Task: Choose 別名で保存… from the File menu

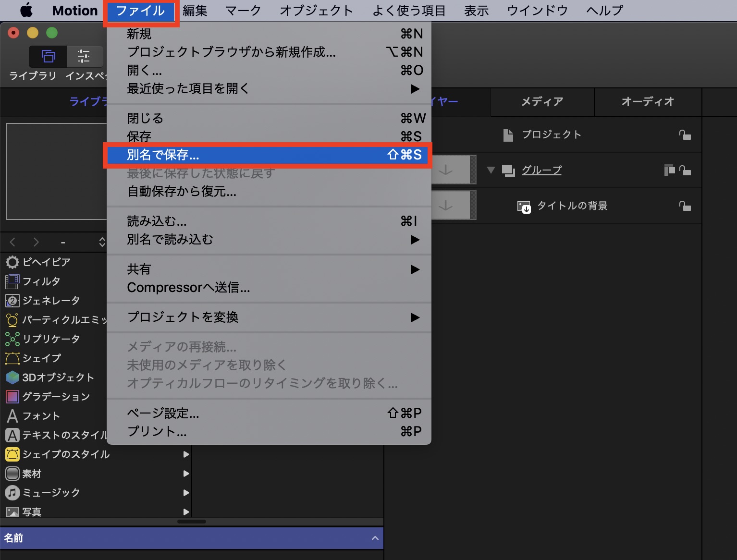Action: click(269, 155)
